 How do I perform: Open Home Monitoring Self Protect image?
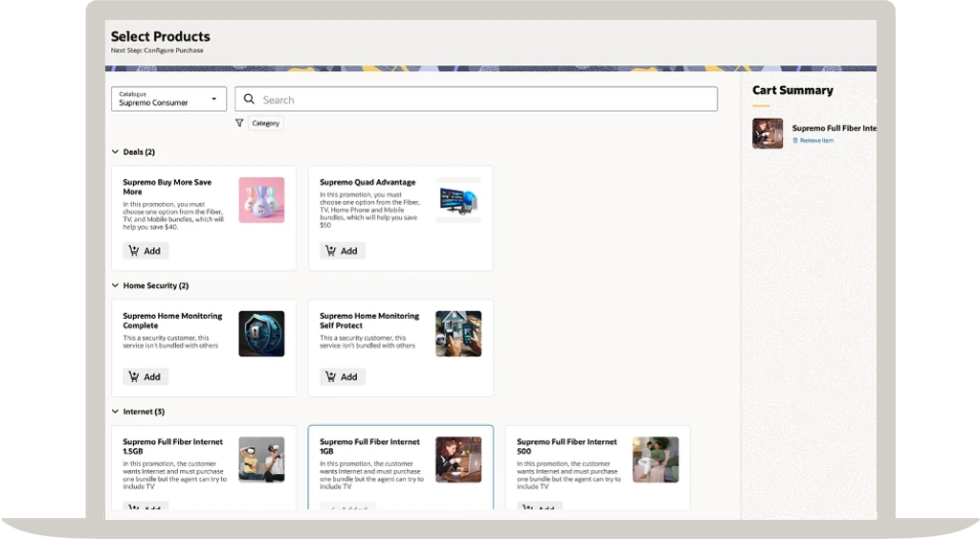(458, 334)
